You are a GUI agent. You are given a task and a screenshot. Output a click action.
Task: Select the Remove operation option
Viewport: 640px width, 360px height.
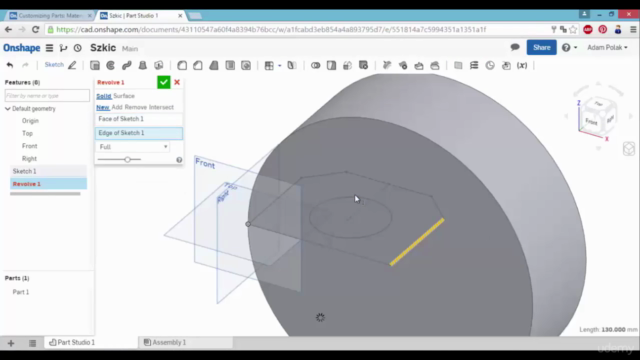(136, 107)
